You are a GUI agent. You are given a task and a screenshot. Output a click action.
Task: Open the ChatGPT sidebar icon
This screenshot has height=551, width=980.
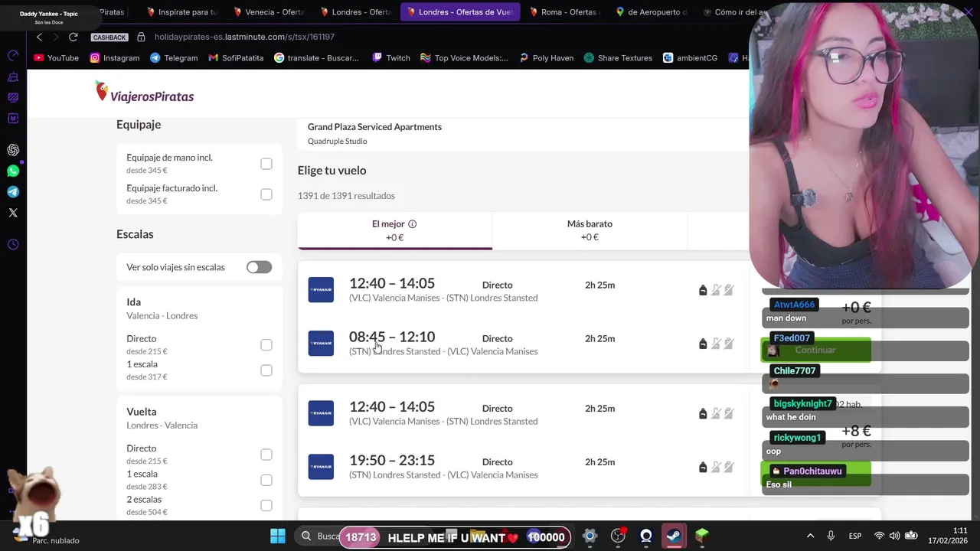tap(13, 150)
